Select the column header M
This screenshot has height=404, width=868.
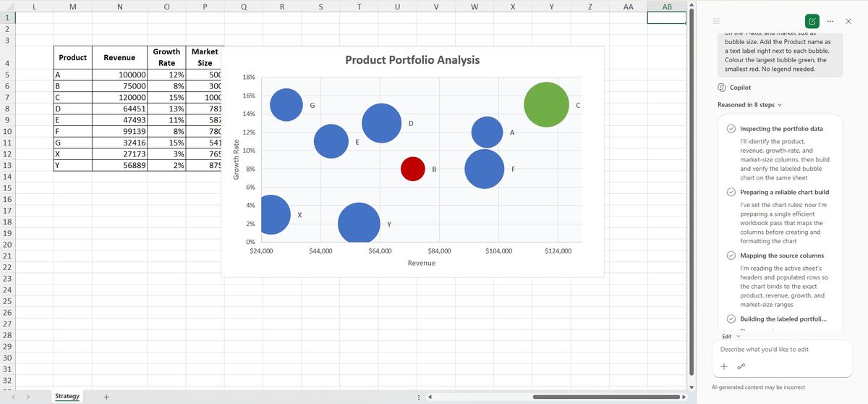(72, 7)
